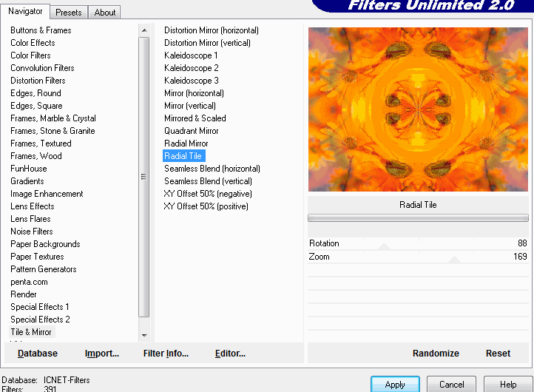Open the Database options
This screenshot has width=534, height=392.
pos(38,354)
